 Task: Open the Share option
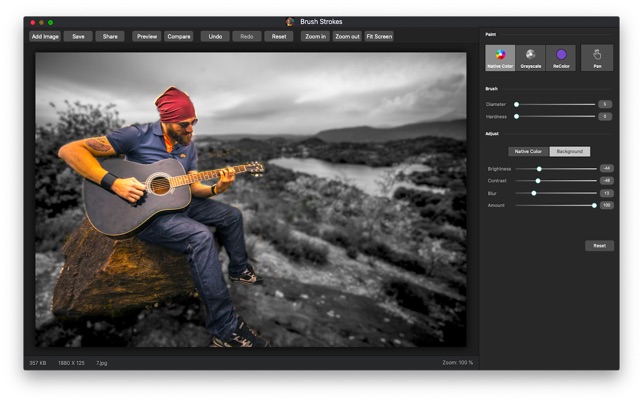tap(110, 36)
